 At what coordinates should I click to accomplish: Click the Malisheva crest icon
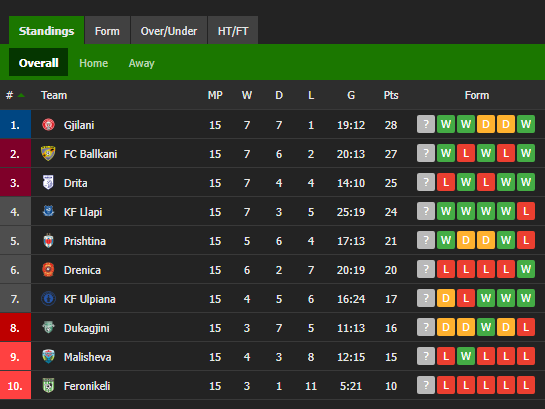(x=48, y=357)
